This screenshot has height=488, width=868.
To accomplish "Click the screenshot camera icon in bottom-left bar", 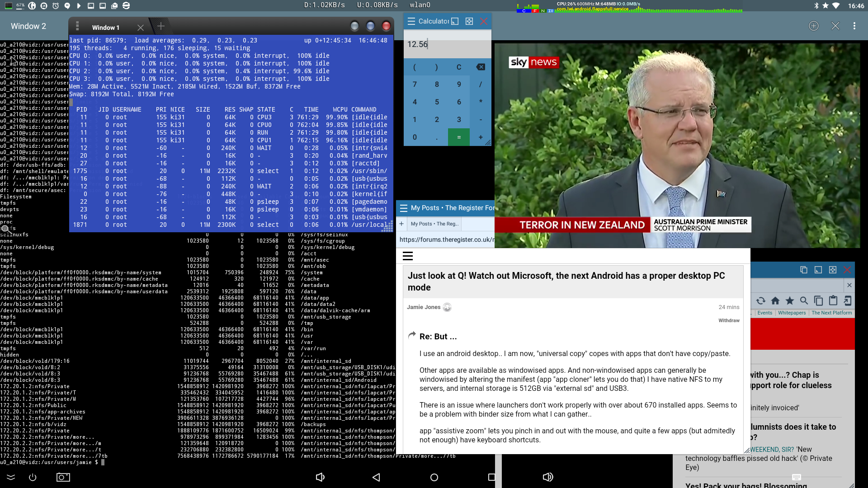I will (x=63, y=477).
